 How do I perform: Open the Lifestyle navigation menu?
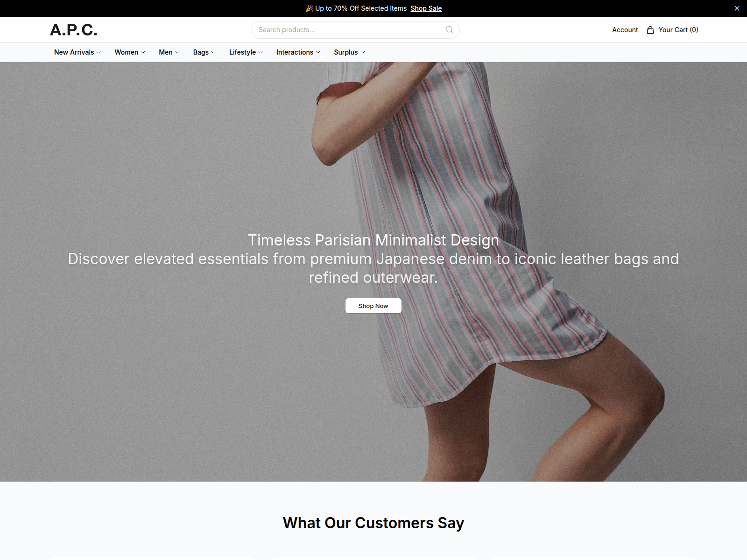coord(246,52)
